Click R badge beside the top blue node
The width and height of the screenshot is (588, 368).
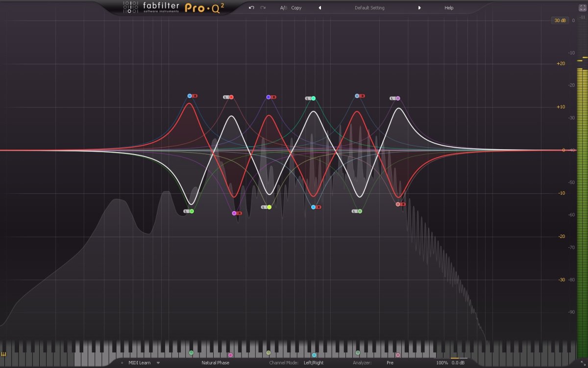[x=195, y=96]
